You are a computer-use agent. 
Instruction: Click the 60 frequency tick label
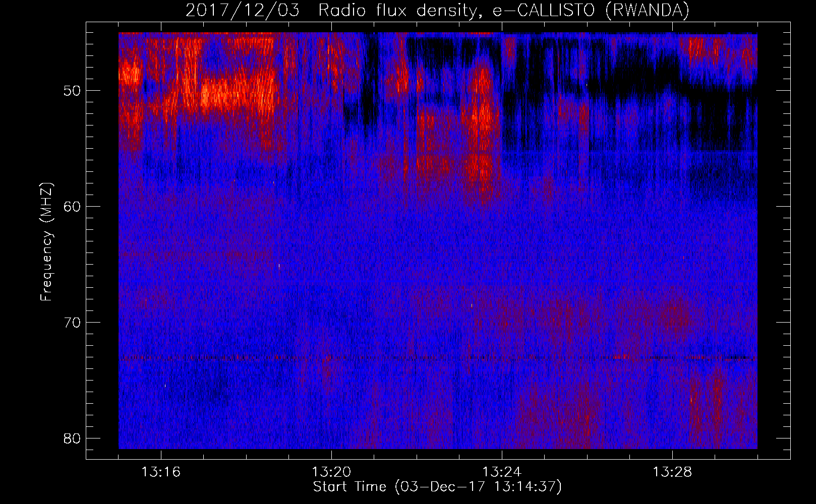click(73, 207)
